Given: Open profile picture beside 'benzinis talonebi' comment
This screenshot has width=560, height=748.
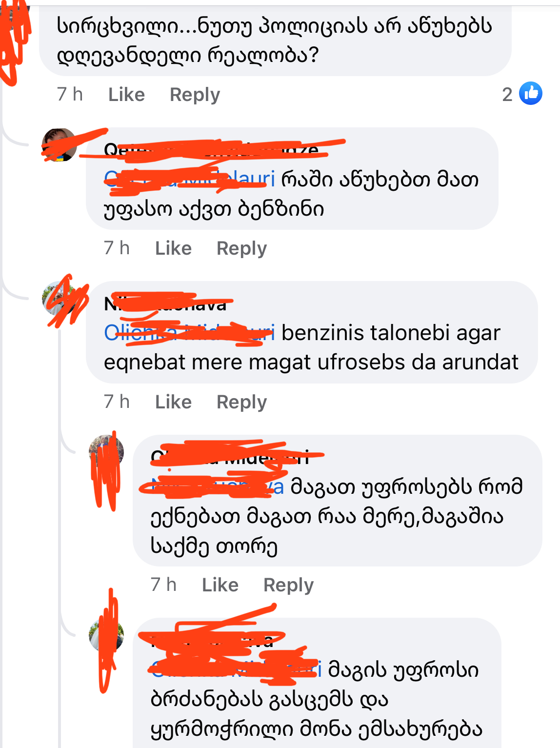Looking at the screenshot, I should tap(60, 299).
